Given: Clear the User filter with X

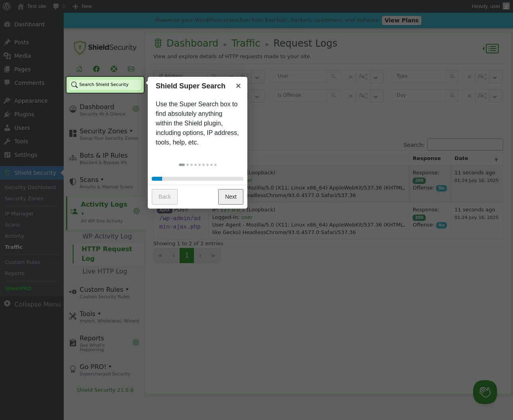Looking at the screenshot, I should pos(350,77).
